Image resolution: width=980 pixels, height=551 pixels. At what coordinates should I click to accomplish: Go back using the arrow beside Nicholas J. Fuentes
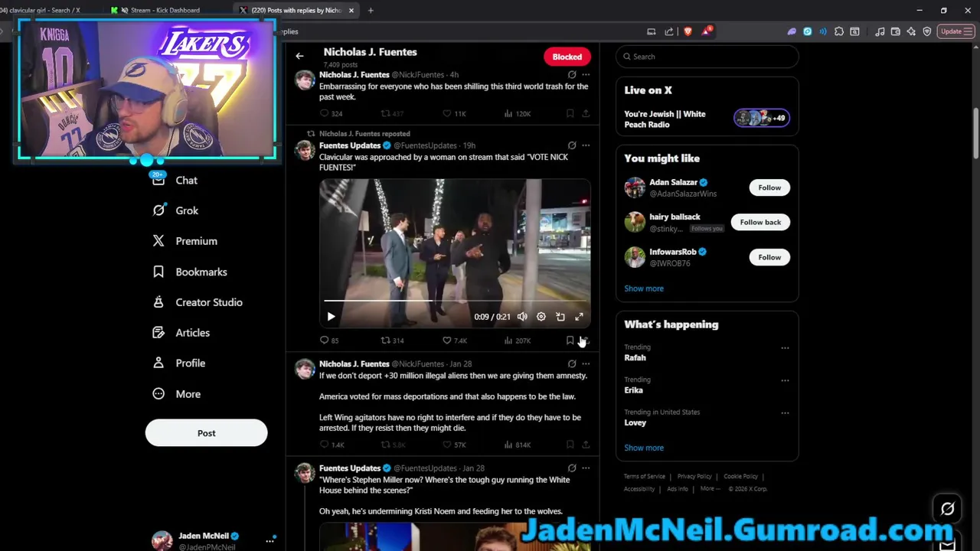pyautogui.click(x=299, y=56)
